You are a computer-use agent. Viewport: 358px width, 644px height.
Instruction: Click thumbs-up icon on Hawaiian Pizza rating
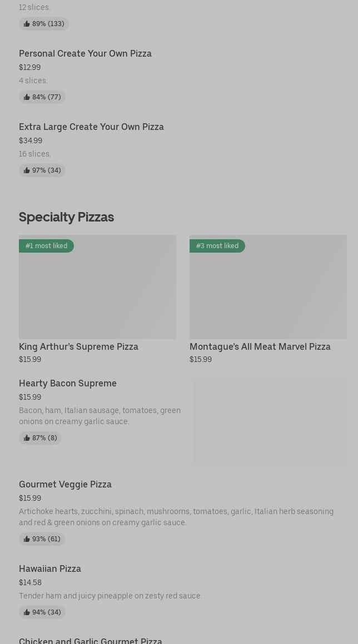click(27, 612)
